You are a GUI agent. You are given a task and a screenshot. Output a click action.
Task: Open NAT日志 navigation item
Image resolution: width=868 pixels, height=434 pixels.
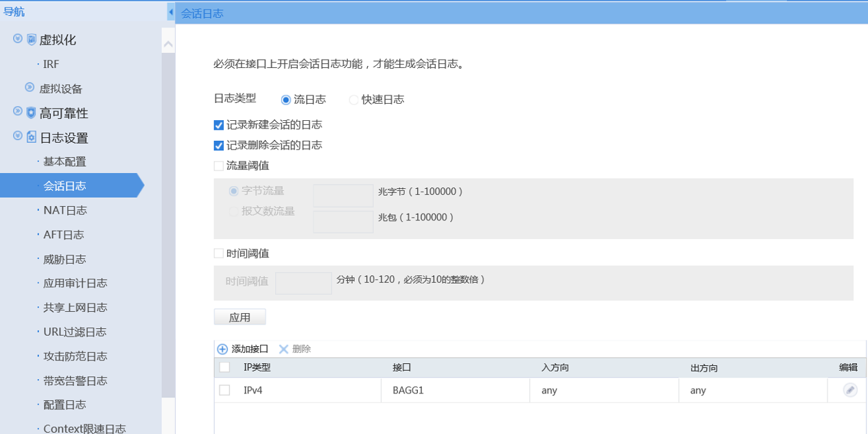pyautogui.click(x=65, y=210)
